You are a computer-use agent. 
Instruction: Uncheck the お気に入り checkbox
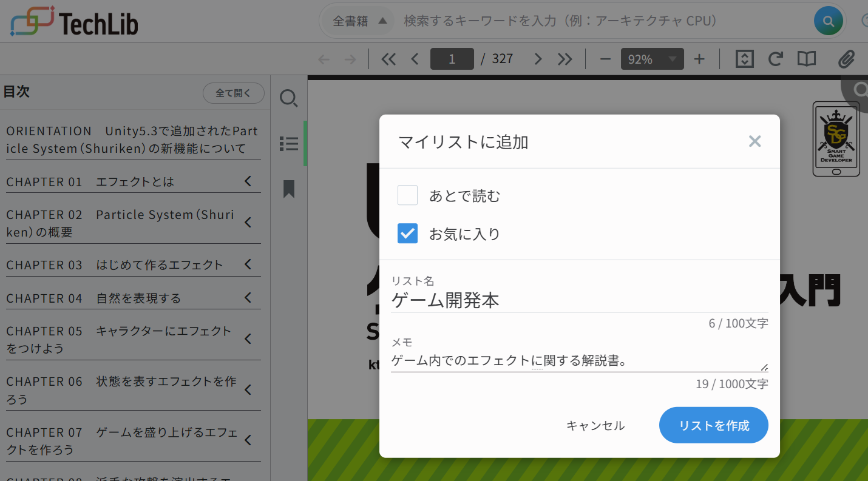click(x=407, y=233)
